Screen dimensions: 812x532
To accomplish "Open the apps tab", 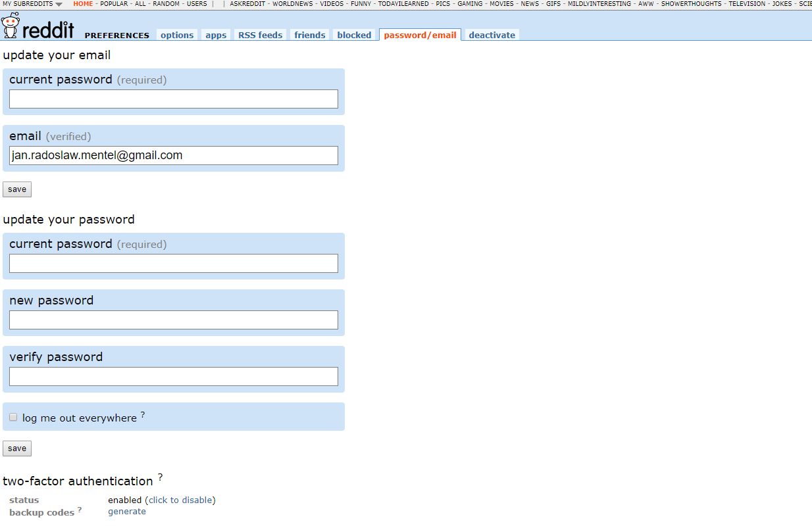I will pos(216,35).
